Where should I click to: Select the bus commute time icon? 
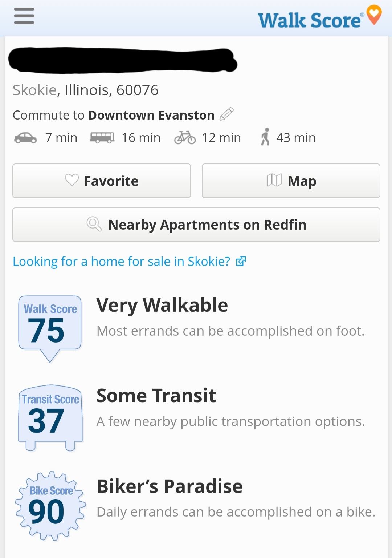tap(102, 138)
